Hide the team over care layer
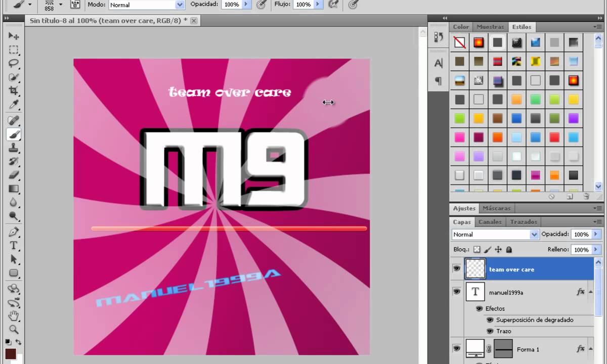This screenshot has height=364, width=607. point(456,269)
